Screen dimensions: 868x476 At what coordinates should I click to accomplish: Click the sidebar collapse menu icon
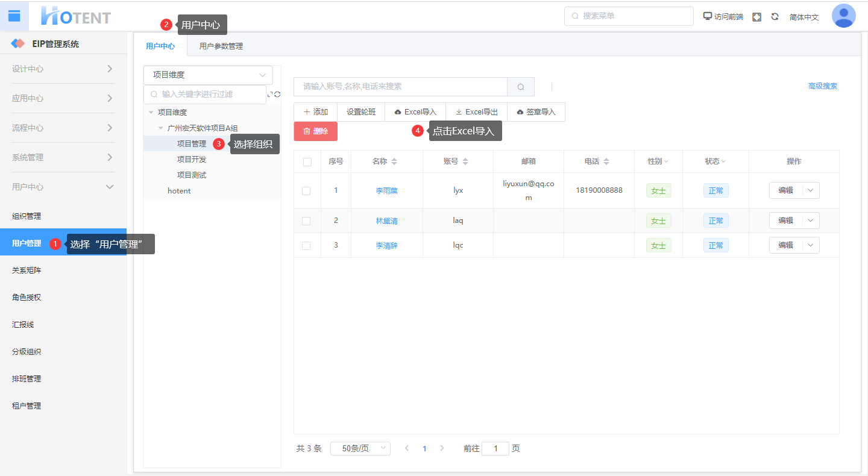(14, 16)
